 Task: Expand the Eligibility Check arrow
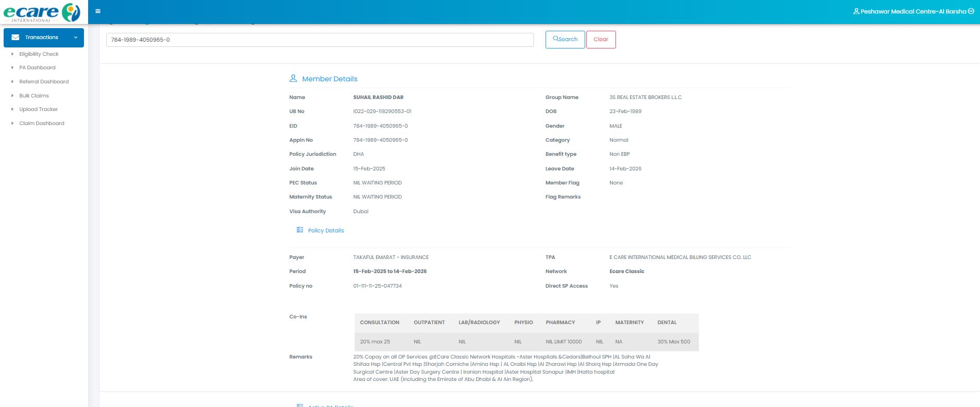click(x=13, y=54)
